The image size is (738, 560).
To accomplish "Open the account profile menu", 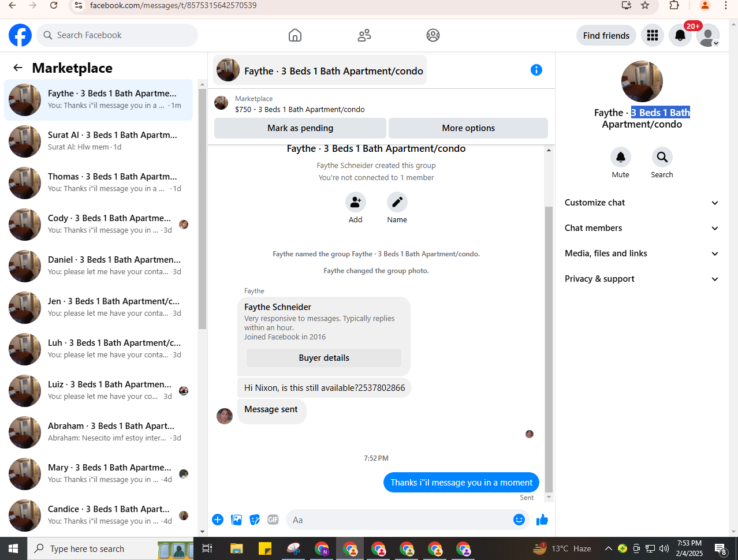I will [708, 35].
